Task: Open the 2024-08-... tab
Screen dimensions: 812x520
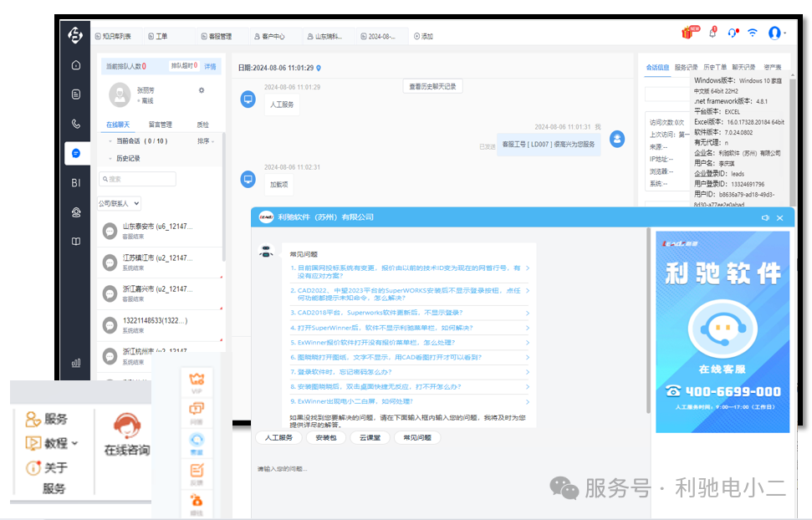Action: coord(379,36)
